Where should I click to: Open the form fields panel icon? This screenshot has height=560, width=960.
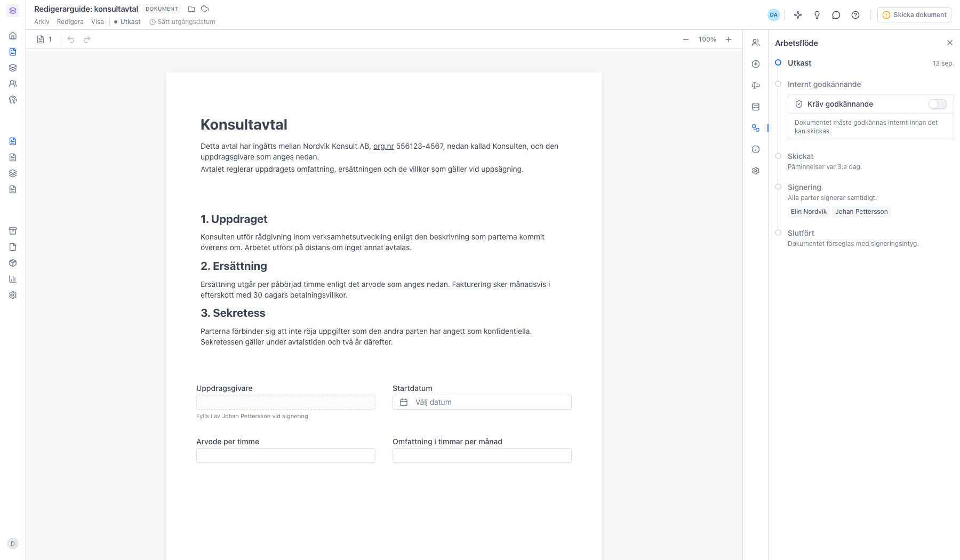(x=756, y=85)
